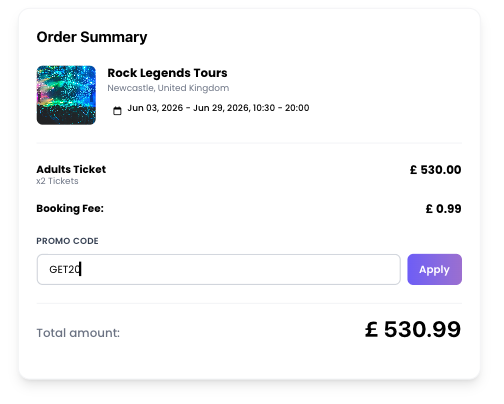Click the Order Summary heading

point(92,37)
